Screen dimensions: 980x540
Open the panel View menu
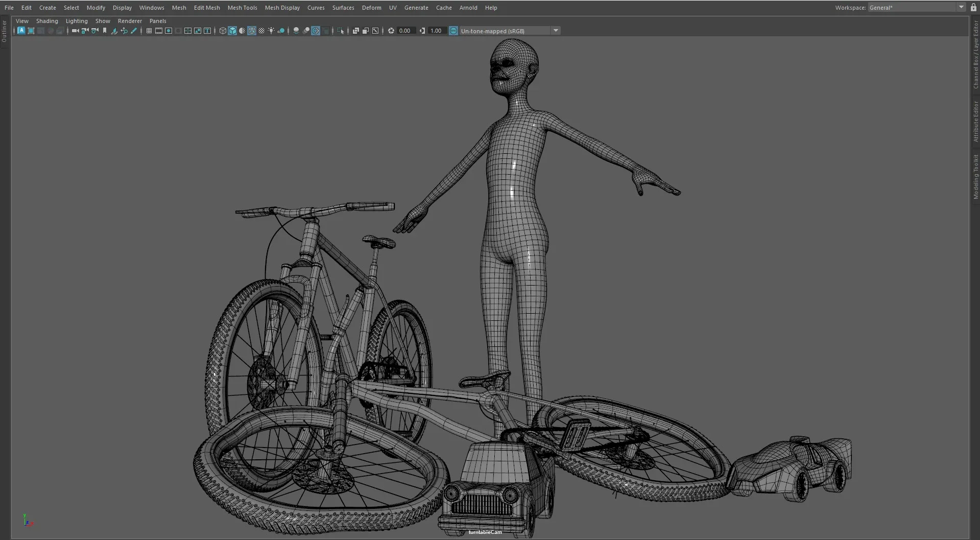tap(22, 21)
